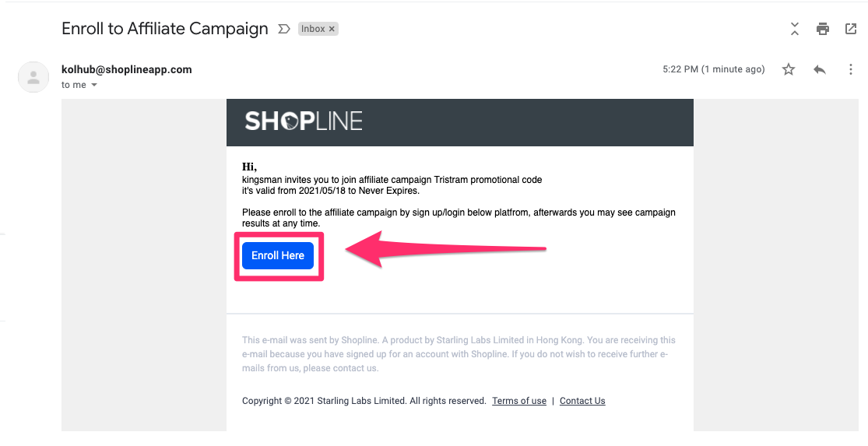868x446 pixels.
Task: Open email in new window icon
Action: coord(851,29)
